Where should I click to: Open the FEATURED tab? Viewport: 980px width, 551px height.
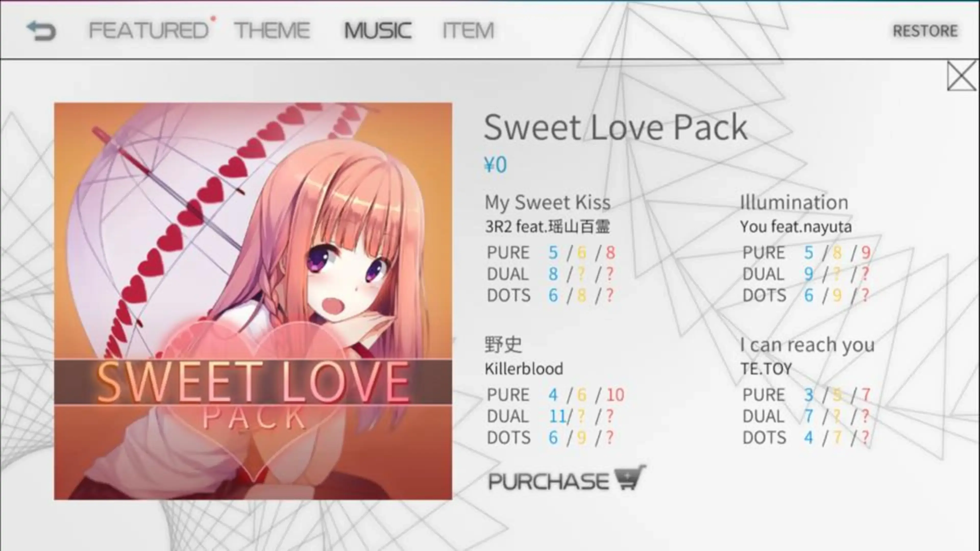tap(149, 30)
